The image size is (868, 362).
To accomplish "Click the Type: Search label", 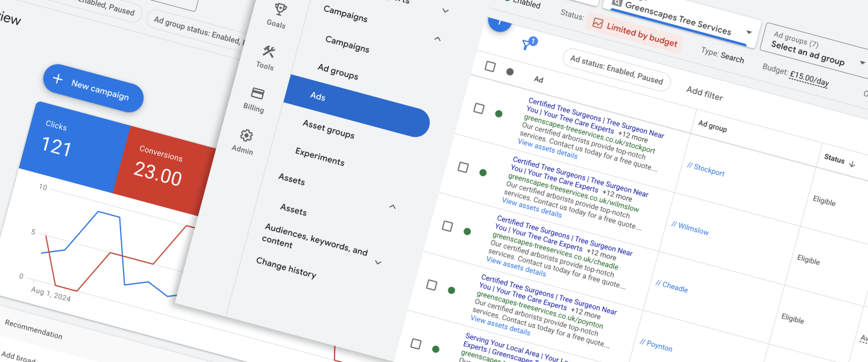I will click(723, 55).
